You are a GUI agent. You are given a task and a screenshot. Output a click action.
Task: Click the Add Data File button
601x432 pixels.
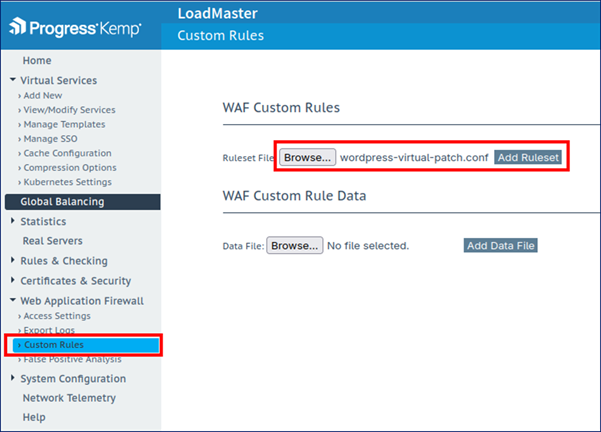[501, 246]
